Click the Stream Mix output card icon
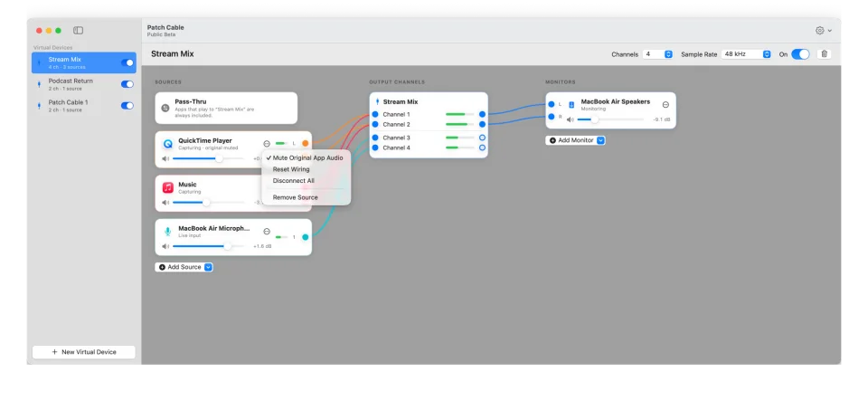The image size is (868, 400). (x=377, y=102)
